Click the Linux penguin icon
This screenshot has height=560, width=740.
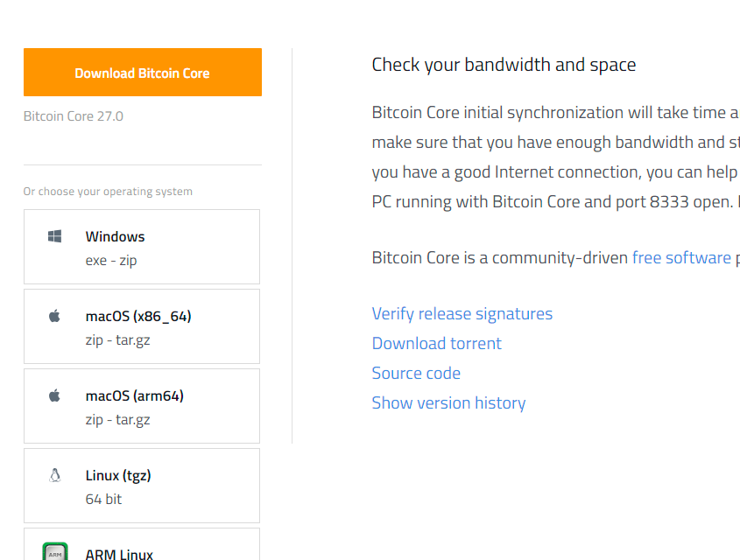tap(54, 475)
